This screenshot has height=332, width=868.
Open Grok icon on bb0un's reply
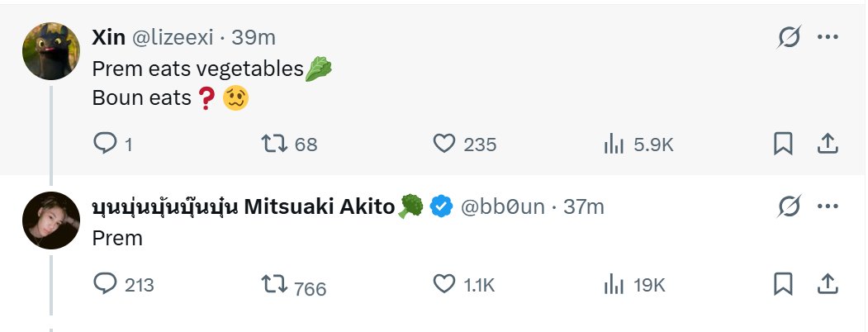pyautogui.click(x=788, y=206)
